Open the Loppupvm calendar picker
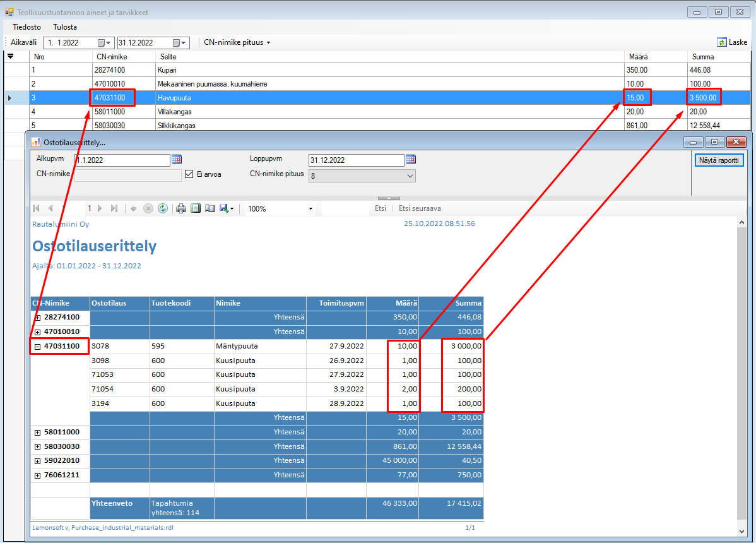Screen dimensions: 756x543 411,159
